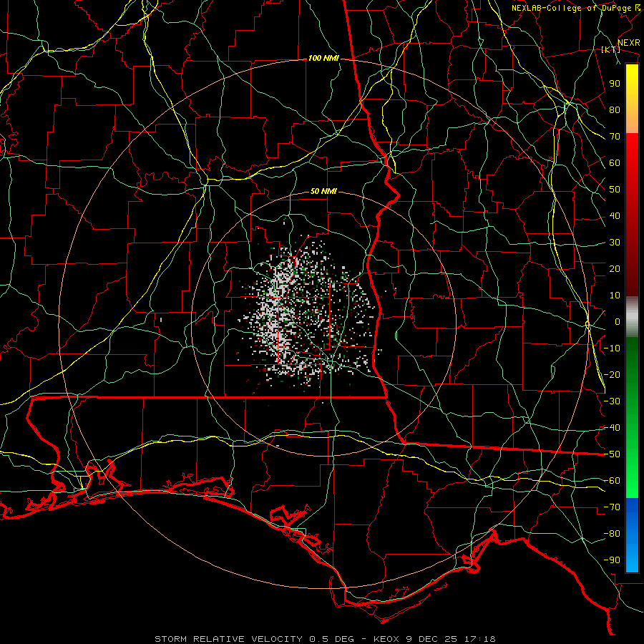This screenshot has width=644, height=644.
Task: Click the [KT] units label
Action: tap(611, 49)
